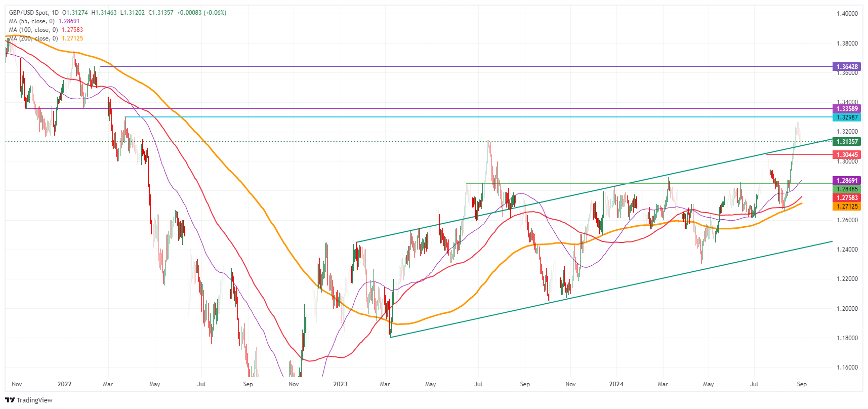The image size is (868, 409).
Task: Select the 1.33589 magenta price label
Action: (846, 109)
